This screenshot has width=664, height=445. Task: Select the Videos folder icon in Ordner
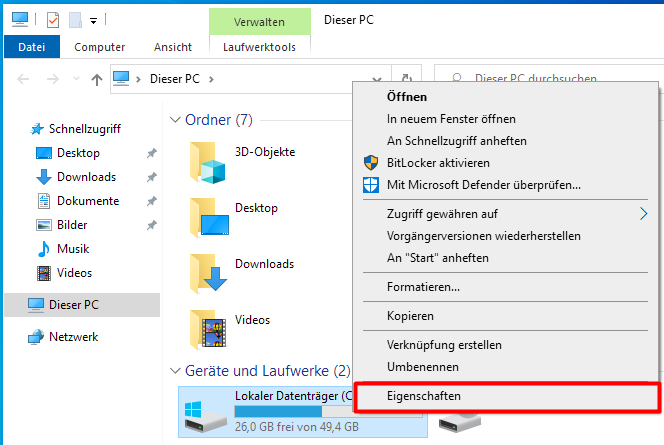209,329
